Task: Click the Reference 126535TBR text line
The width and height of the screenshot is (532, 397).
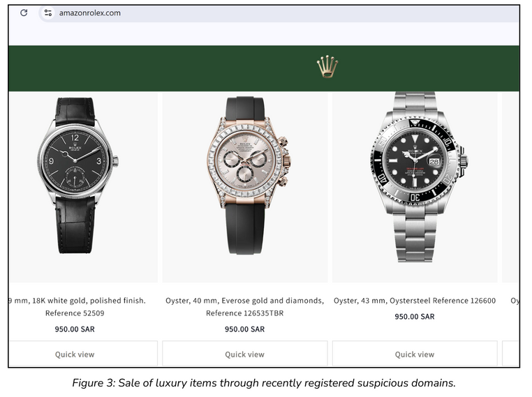Action: (x=244, y=313)
